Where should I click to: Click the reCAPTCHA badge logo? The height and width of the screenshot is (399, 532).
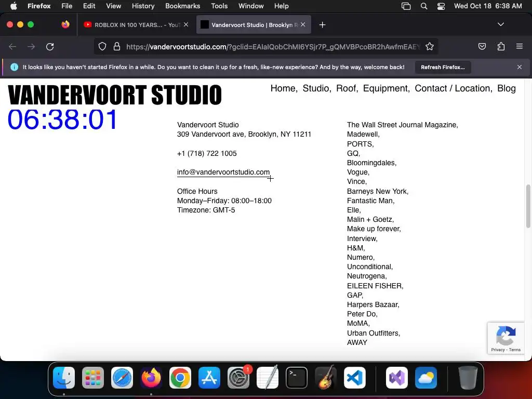[x=506, y=336]
